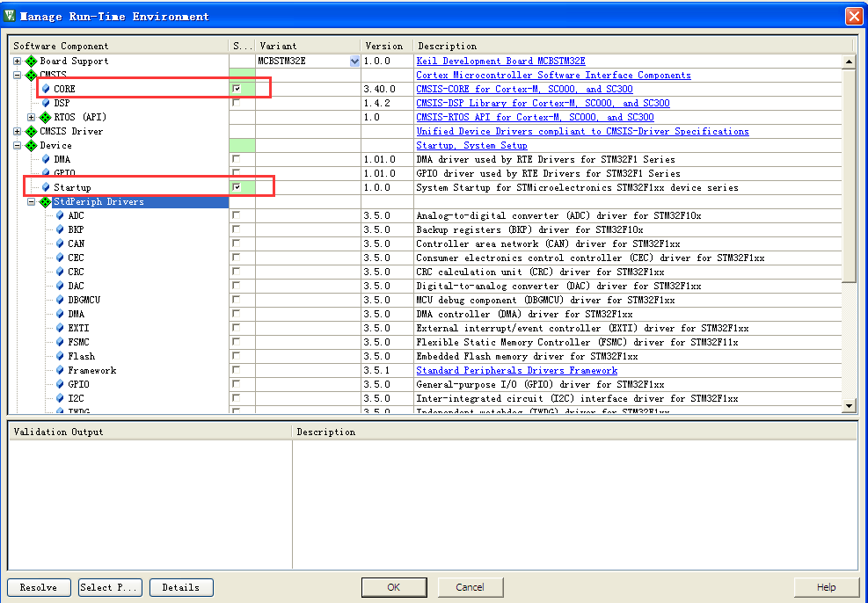Tick the CAN driver checkbox
This screenshot has height=603, width=868.
click(237, 243)
